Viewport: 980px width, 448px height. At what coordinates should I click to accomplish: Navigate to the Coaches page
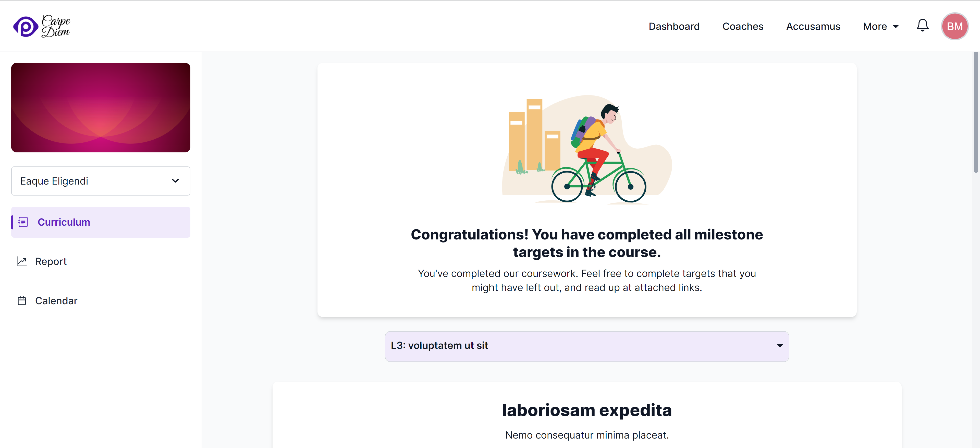tap(742, 26)
